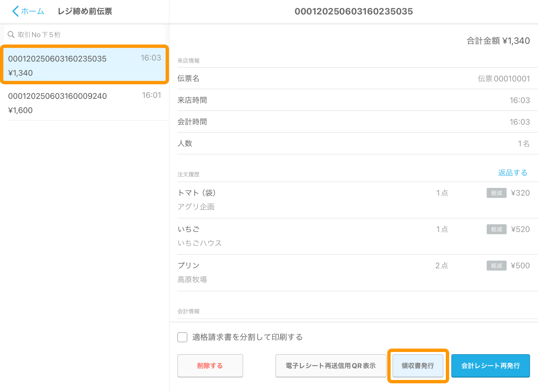The width and height of the screenshot is (538, 392).
Task: Click the 人数 1名 value
Action: coord(524,143)
